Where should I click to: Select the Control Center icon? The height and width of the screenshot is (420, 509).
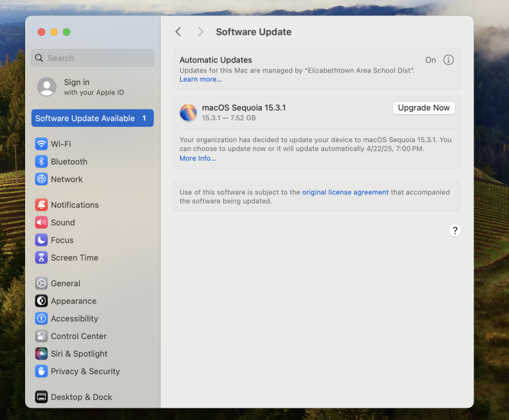click(x=41, y=336)
